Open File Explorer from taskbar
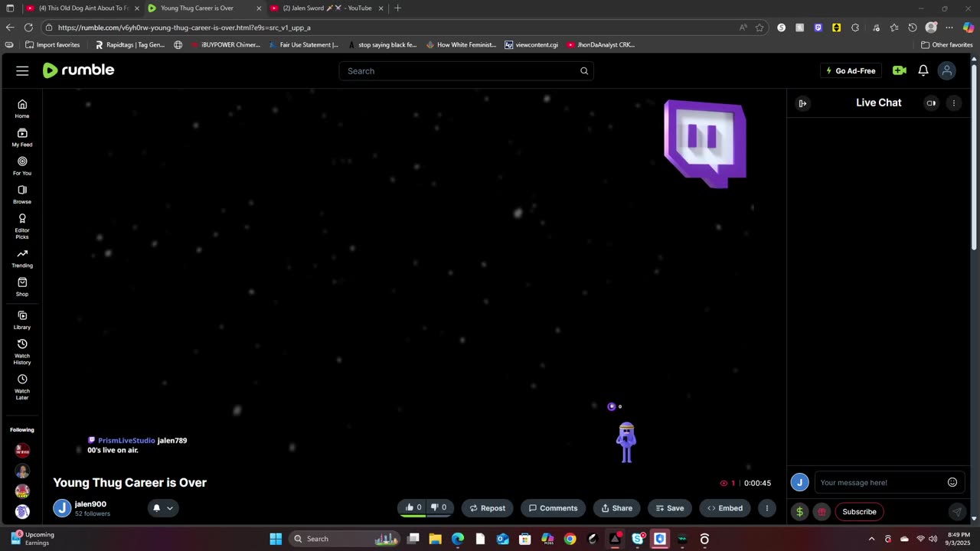980x551 pixels. pyautogui.click(x=435, y=539)
